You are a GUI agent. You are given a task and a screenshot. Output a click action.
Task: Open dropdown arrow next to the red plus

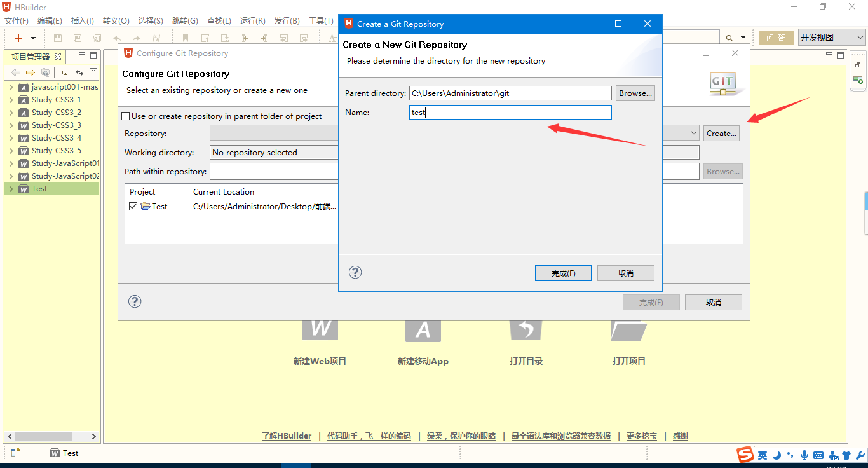tap(33, 38)
